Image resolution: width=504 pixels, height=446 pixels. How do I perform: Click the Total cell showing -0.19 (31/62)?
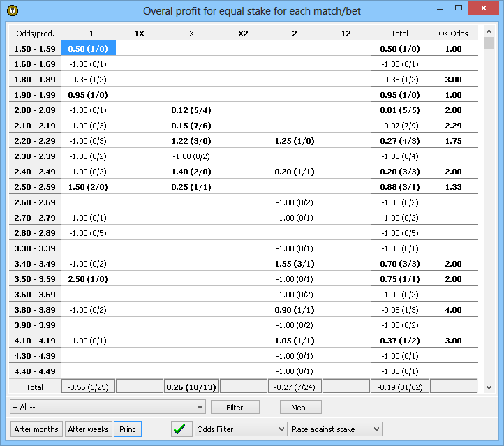[399, 387]
